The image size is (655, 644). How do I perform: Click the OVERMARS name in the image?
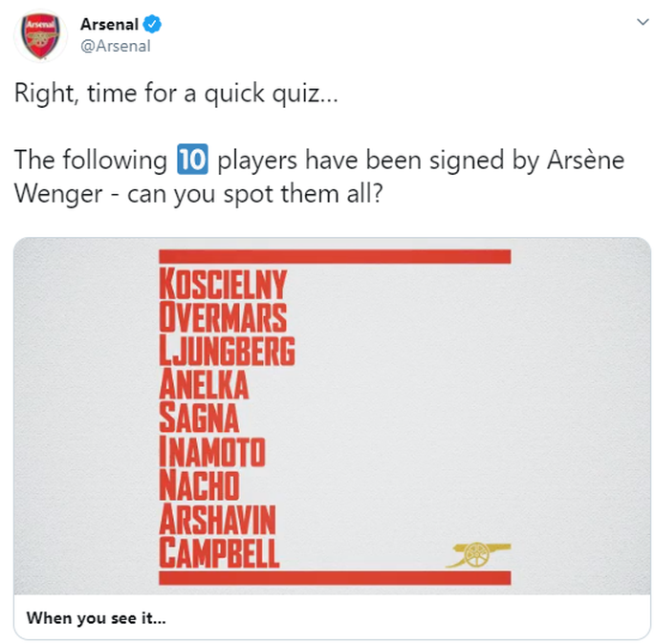223,317
